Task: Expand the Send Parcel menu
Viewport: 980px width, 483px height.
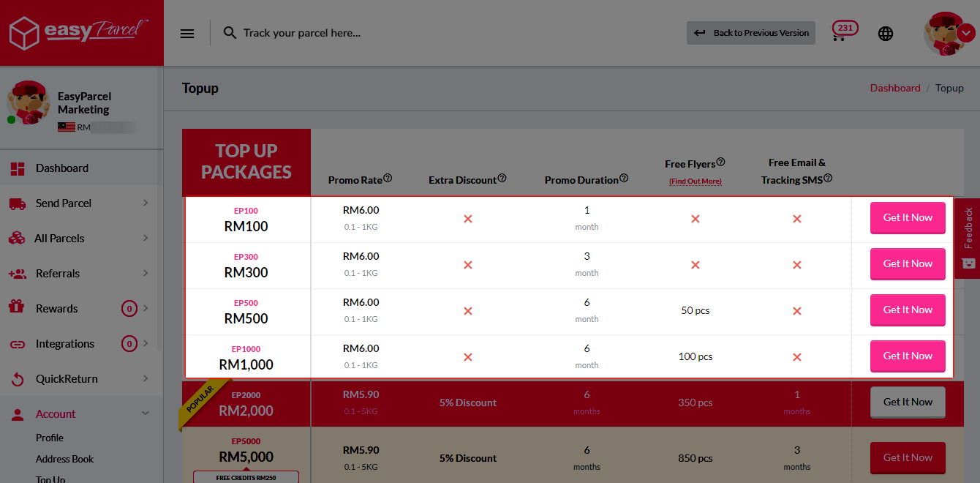Action: (x=146, y=203)
